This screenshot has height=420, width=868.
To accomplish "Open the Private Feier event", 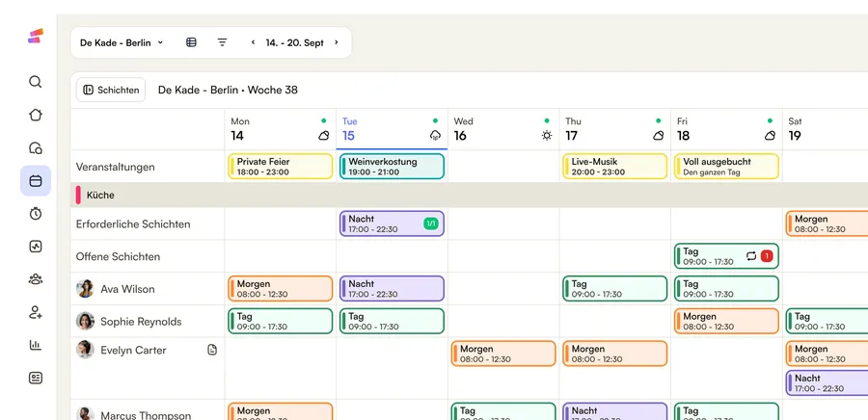I will click(x=280, y=167).
